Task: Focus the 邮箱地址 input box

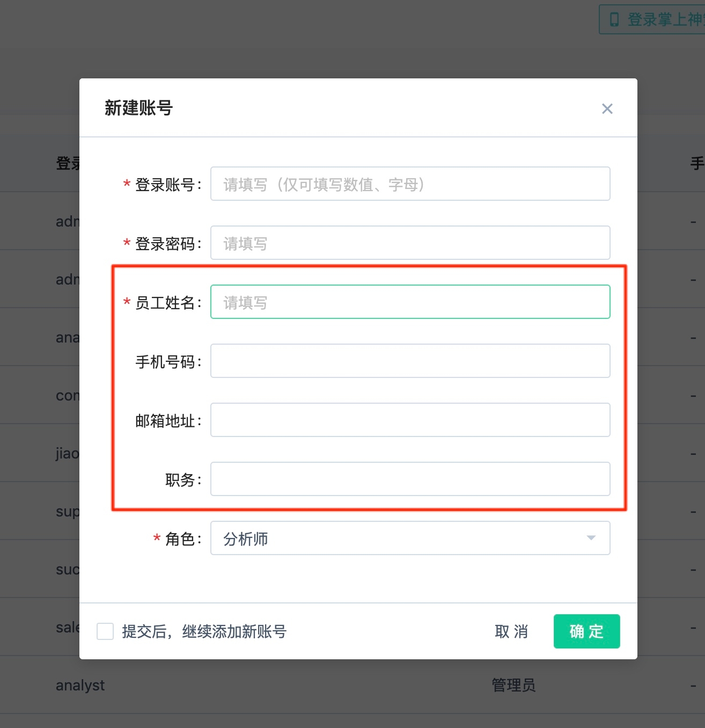Action: tap(409, 420)
